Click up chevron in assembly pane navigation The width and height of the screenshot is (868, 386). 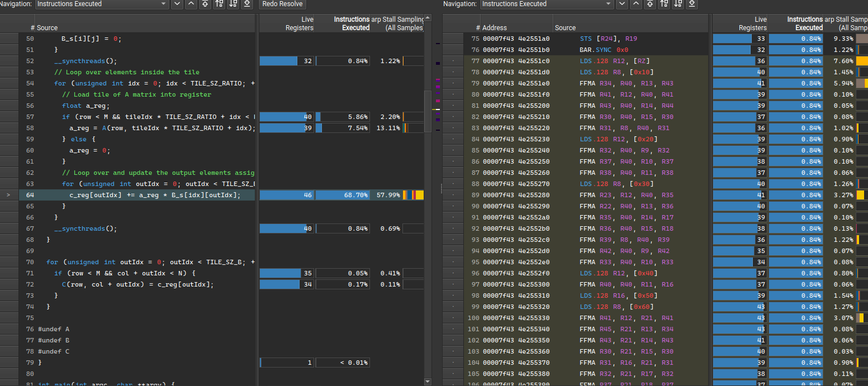pos(637,4)
